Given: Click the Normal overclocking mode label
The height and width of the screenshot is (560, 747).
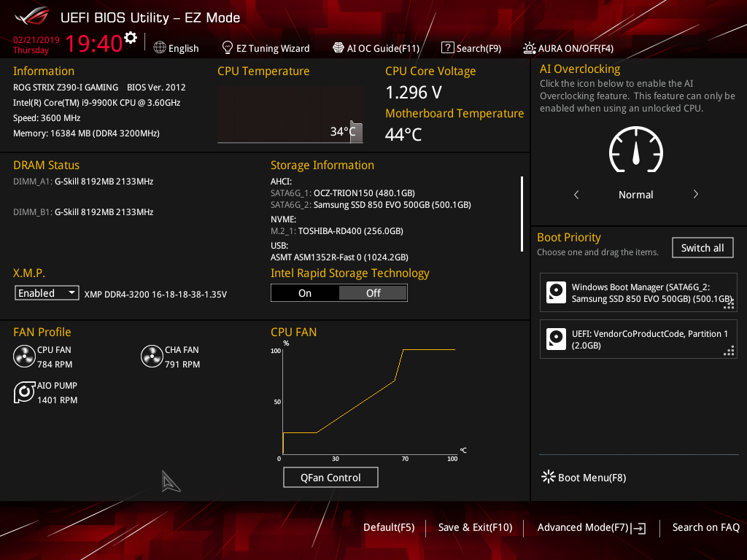Looking at the screenshot, I should (635, 195).
